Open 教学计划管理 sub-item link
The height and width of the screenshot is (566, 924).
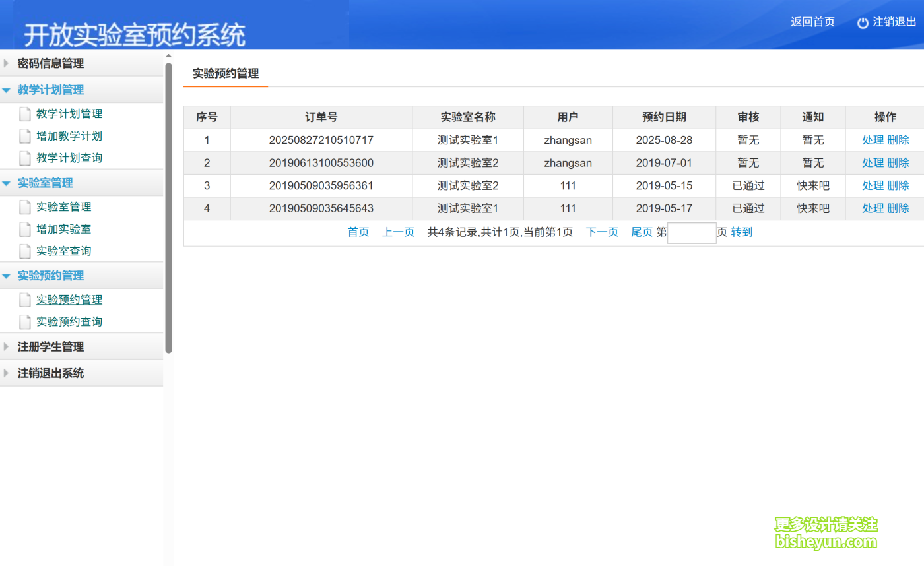pyautogui.click(x=69, y=114)
